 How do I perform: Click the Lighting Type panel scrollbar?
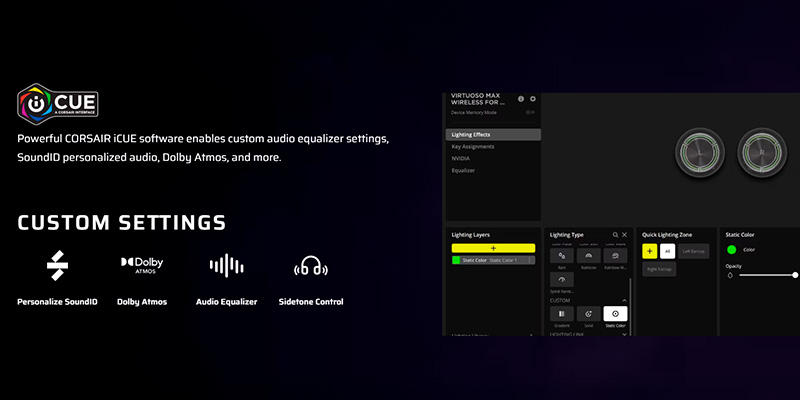click(630, 306)
